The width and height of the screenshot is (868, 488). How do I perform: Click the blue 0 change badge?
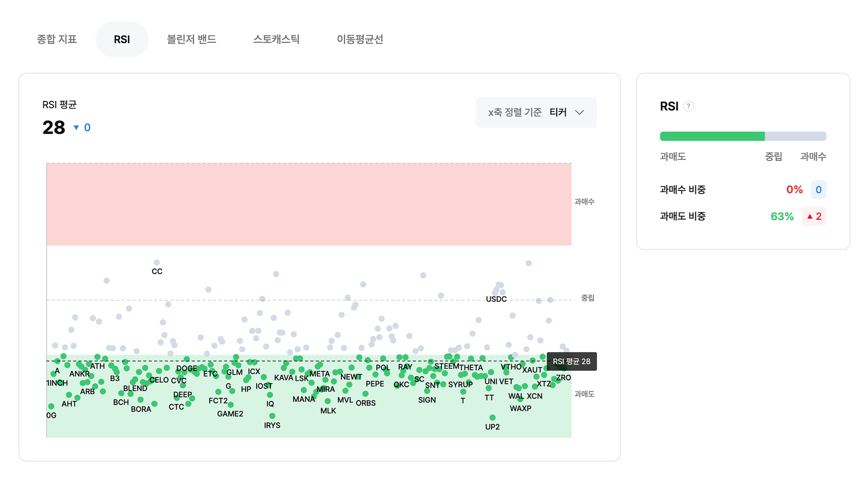coord(819,190)
